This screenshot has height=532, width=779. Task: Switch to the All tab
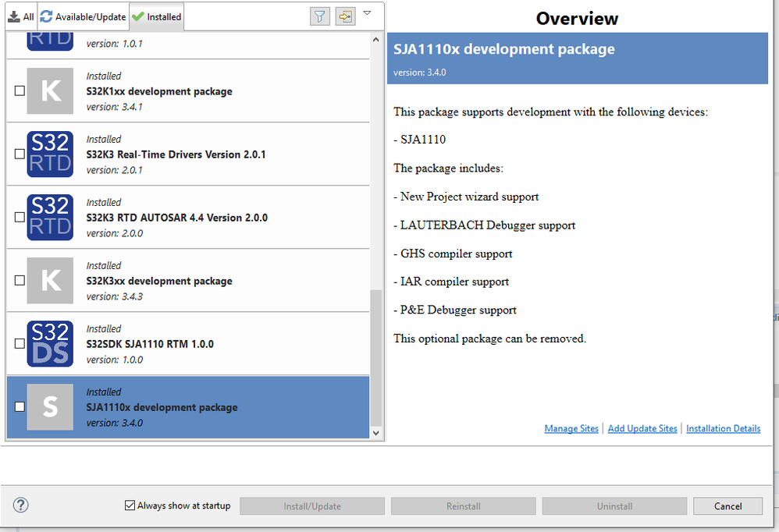point(21,16)
